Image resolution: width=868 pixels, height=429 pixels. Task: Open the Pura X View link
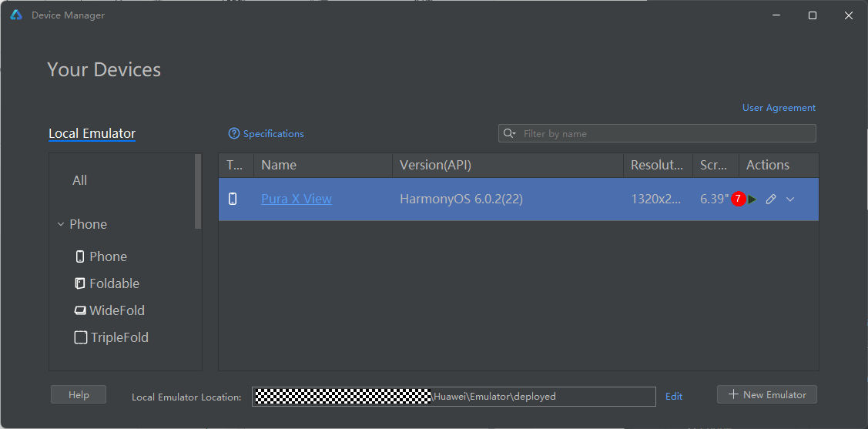(x=297, y=199)
